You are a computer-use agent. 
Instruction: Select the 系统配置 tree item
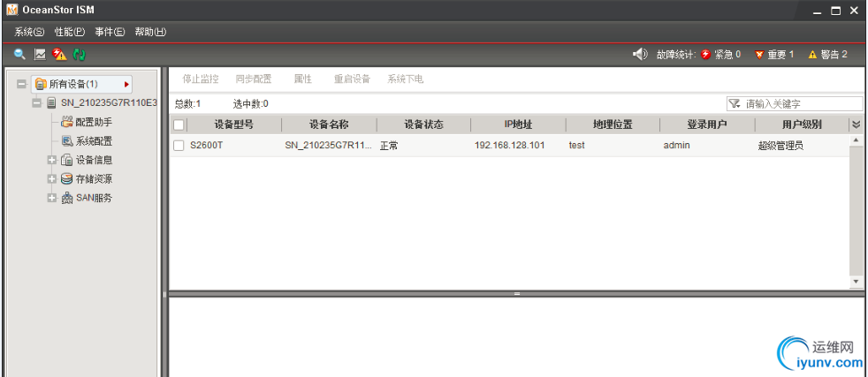94,141
